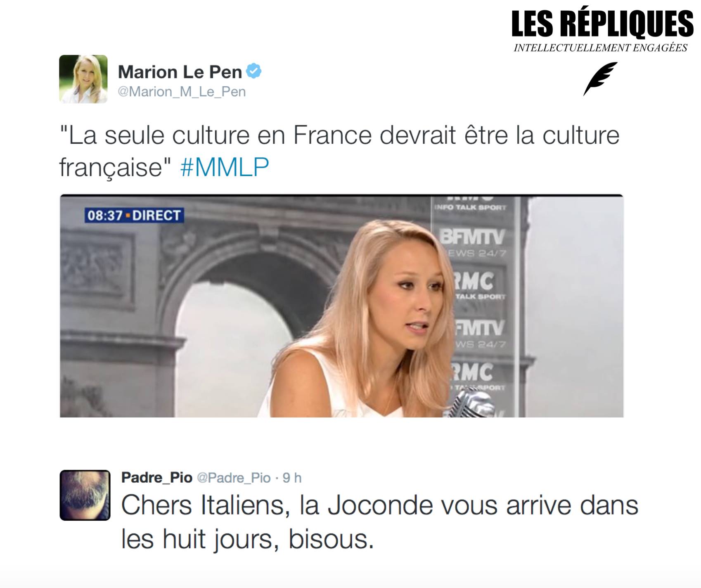Click the Padre_Pio display name
This screenshot has height=588, width=701.
(x=157, y=478)
